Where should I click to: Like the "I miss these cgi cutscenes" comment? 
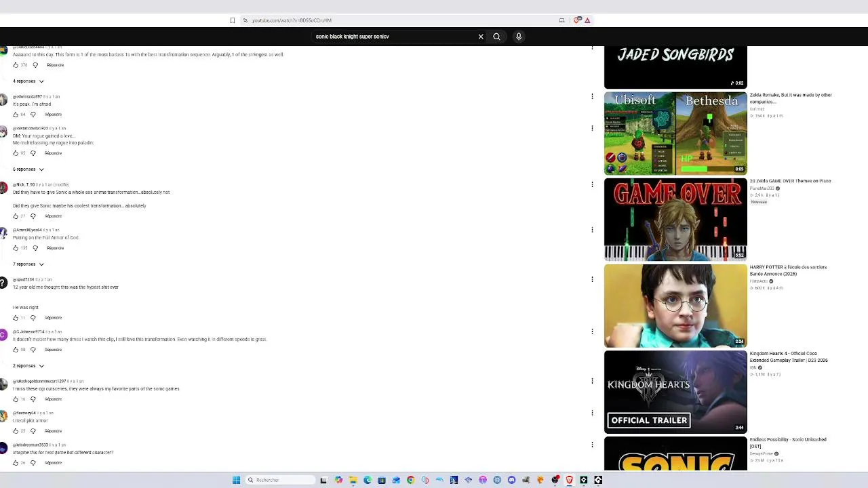[16, 399]
